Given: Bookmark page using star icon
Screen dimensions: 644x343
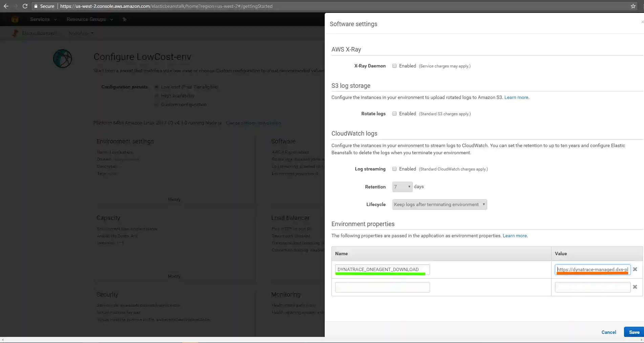Looking at the screenshot, I should coord(633,6).
